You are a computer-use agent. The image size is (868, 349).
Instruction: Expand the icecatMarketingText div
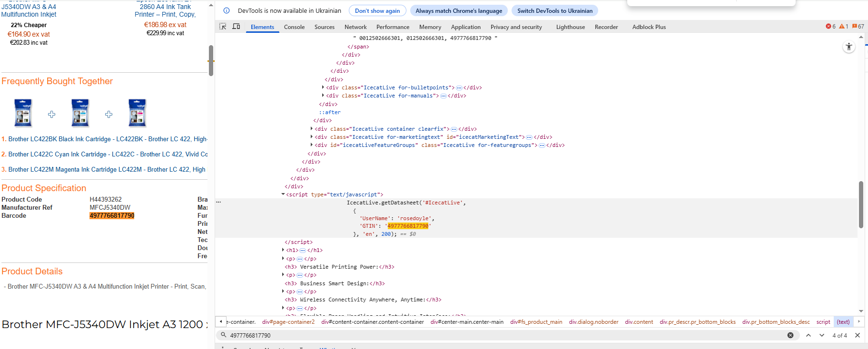(x=312, y=137)
